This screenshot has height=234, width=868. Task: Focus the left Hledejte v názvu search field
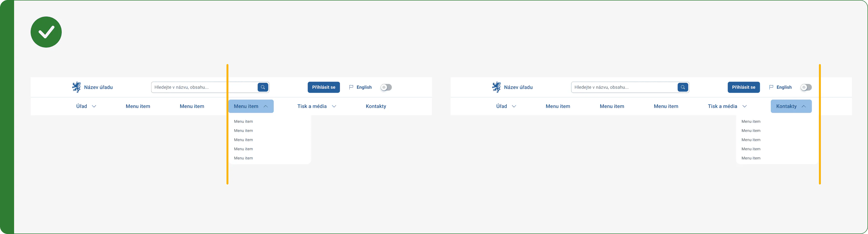click(x=205, y=87)
